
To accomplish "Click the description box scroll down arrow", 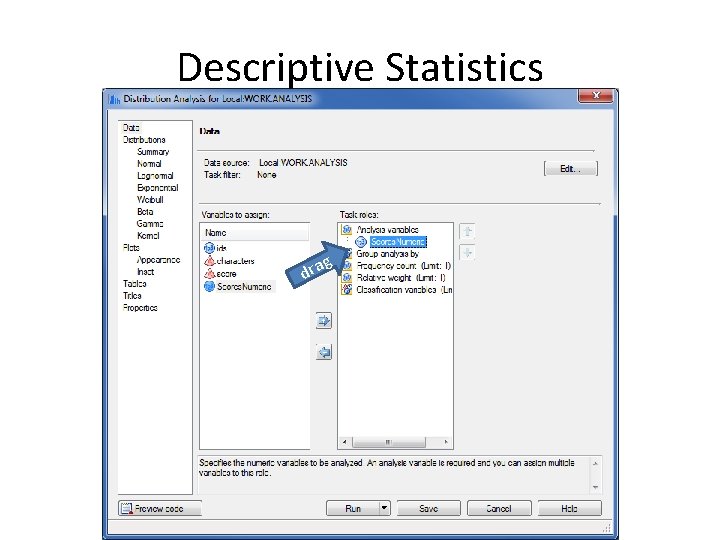I will [596, 487].
